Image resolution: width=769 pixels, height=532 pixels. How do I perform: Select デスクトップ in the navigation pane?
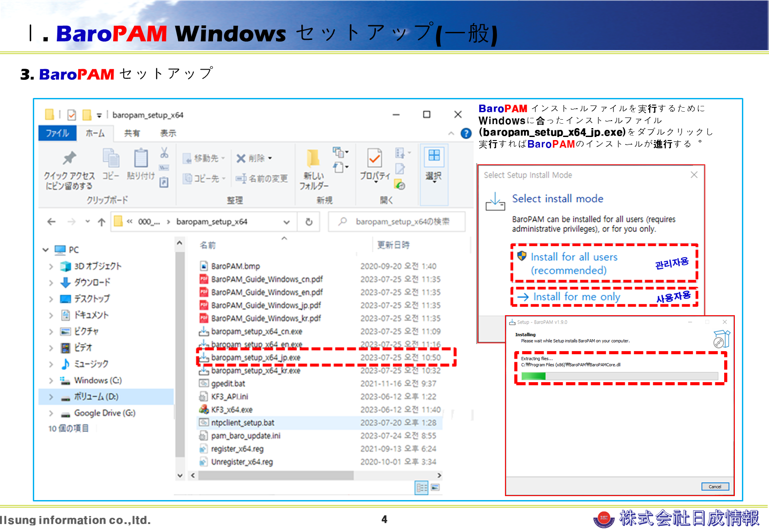pyautogui.click(x=85, y=299)
